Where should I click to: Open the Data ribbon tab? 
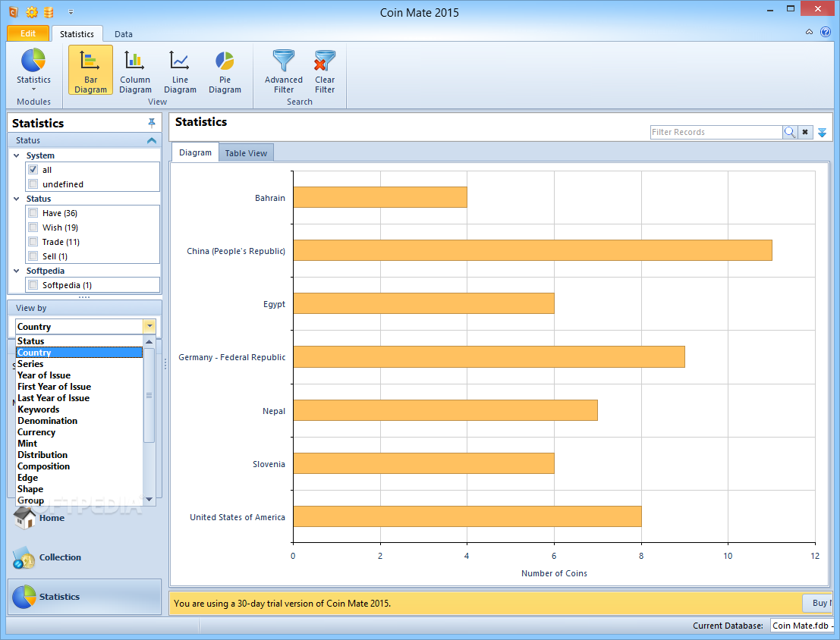click(x=123, y=33)
